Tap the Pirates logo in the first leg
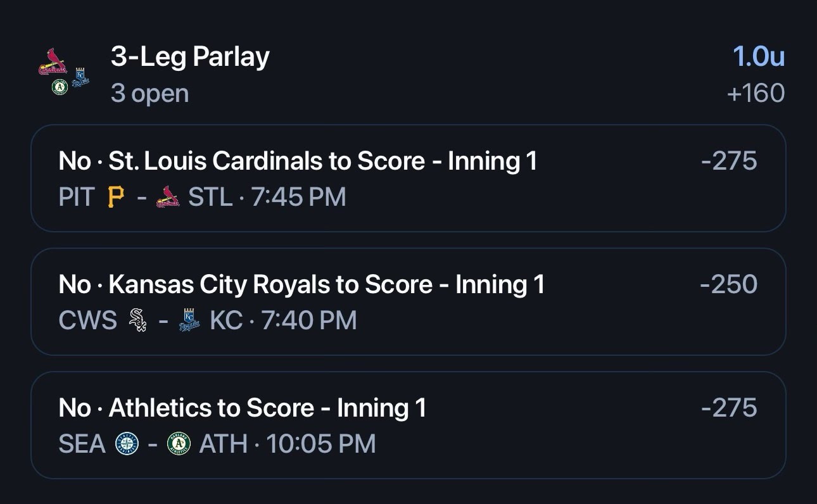This screenshot has width=817, height=504. click(x=115, y=198)
